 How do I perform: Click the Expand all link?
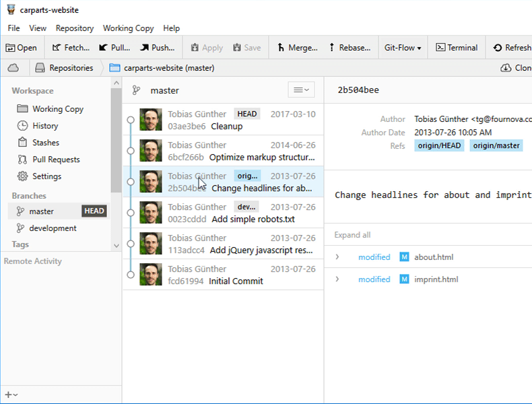[x=352, y=235]
